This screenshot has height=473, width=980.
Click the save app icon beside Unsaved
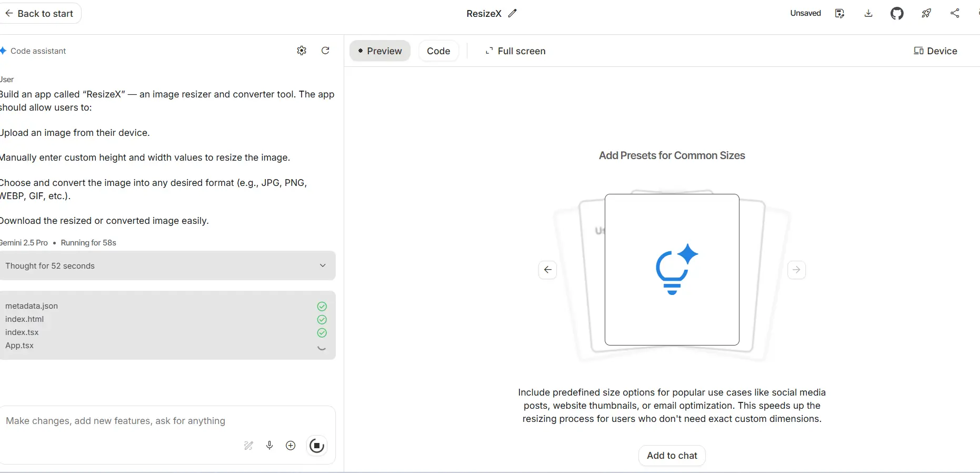[839, 14]
